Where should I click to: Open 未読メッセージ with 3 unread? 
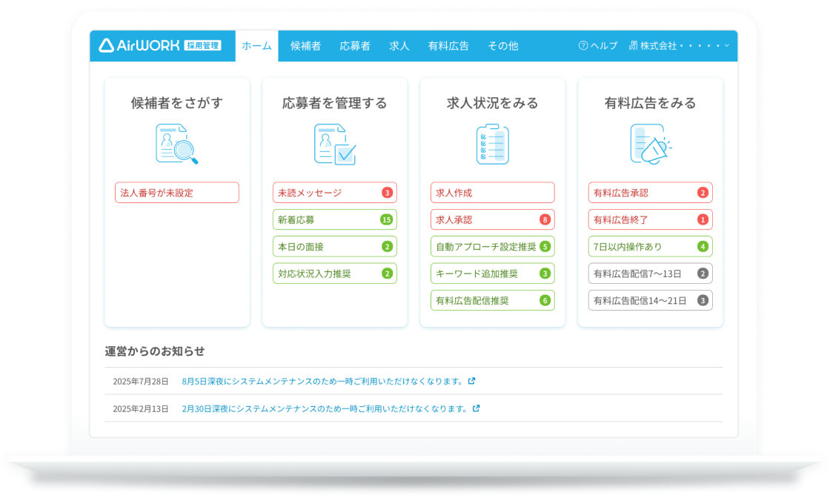point(334,193)
